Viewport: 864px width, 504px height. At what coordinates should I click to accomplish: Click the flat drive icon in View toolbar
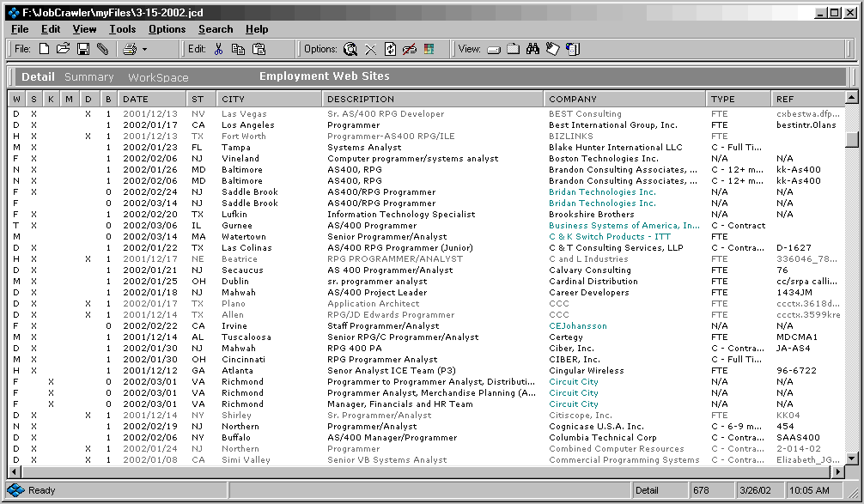tap(494, 50)
